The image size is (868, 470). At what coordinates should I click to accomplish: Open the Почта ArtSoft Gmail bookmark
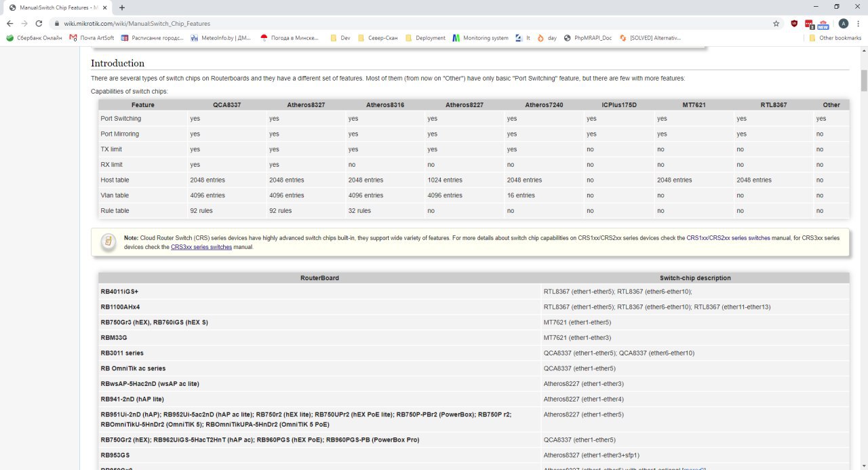(x=92, y=38)
